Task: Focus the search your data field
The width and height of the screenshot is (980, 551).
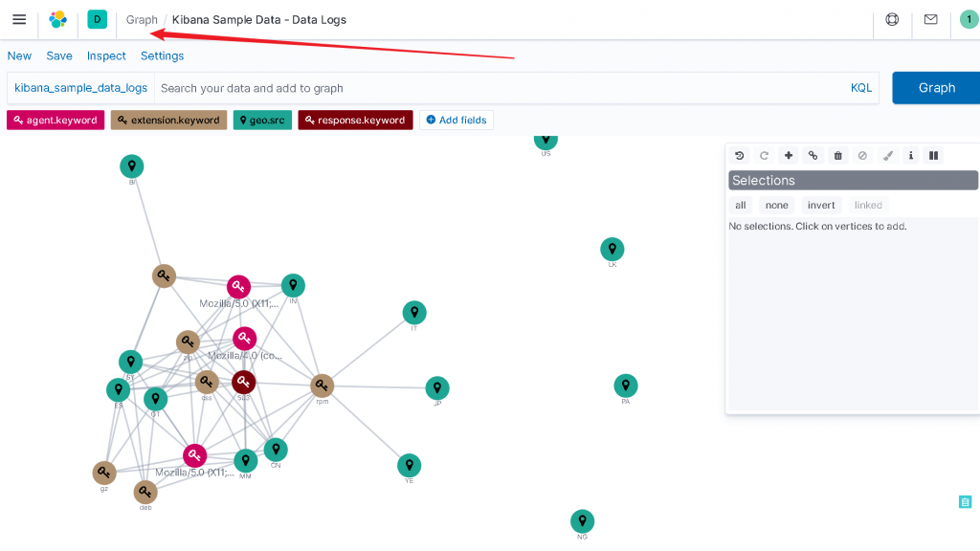Action: (x=500, y=88)
